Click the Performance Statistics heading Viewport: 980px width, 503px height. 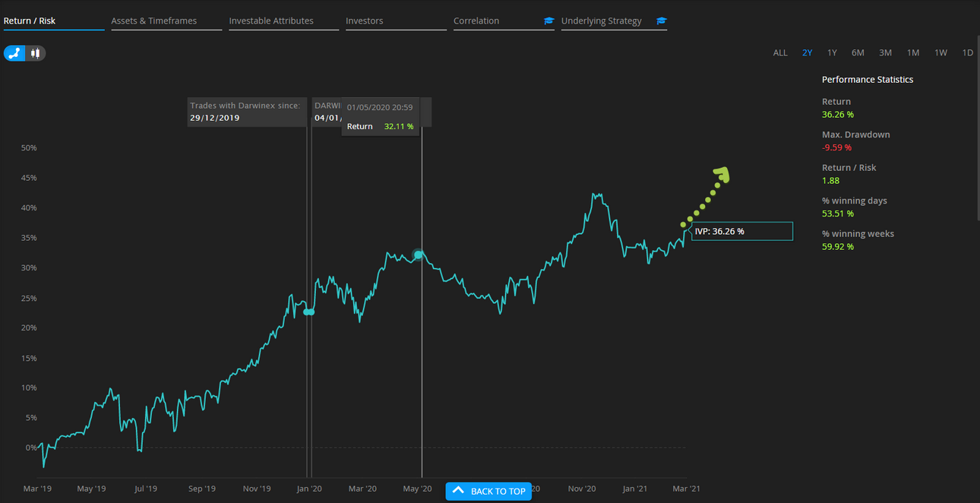[868, 80]
